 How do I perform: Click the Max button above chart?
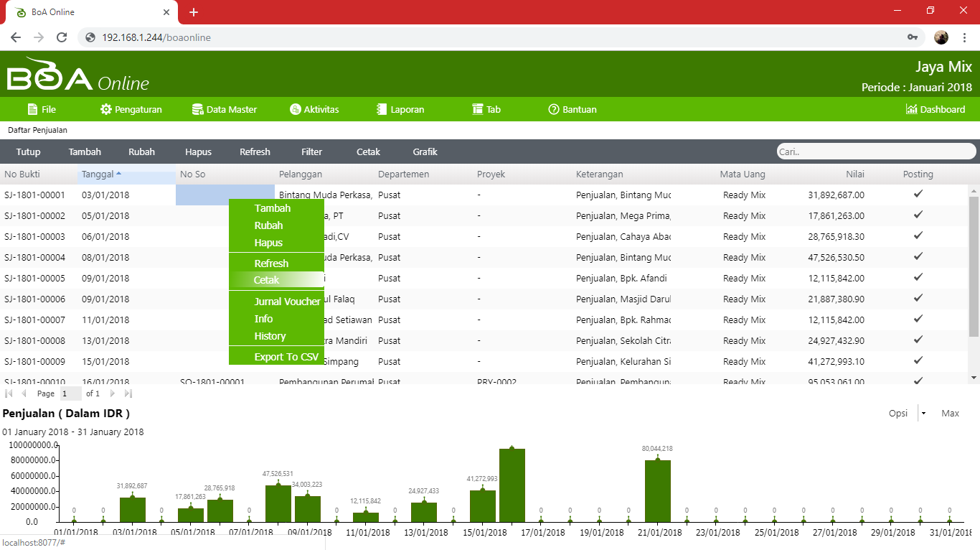coord(950,413)
